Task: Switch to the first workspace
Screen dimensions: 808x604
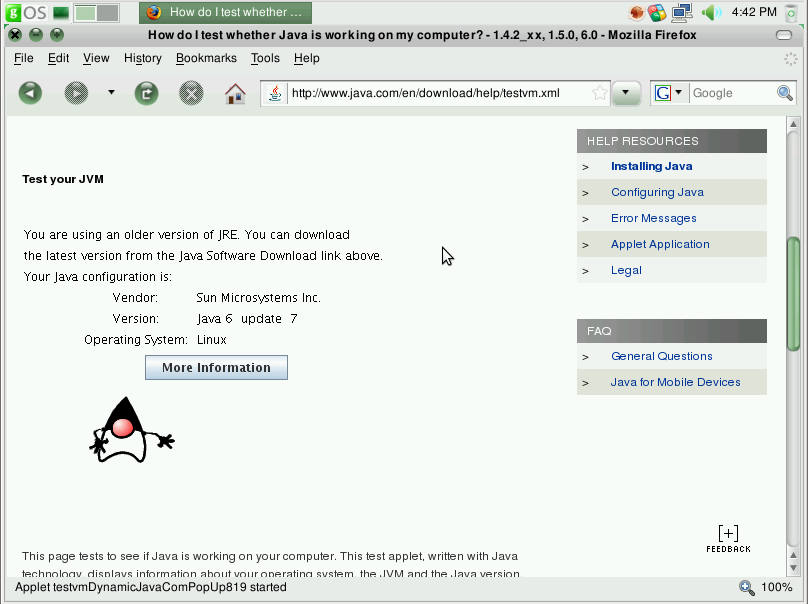Action: coord(86,13)
